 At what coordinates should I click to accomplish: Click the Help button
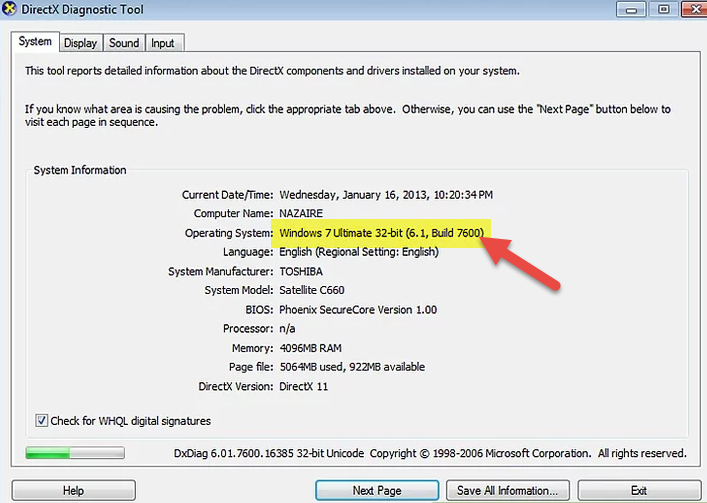[x=73, y=490]
